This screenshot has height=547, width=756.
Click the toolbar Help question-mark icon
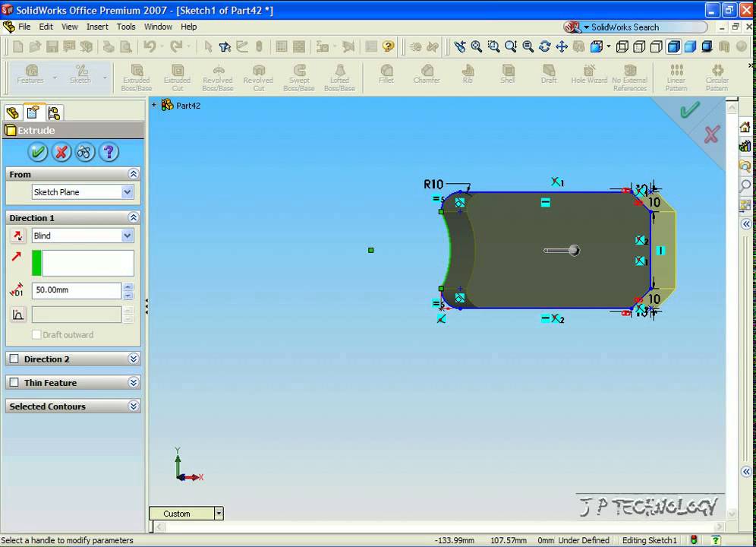click(x=388, y=46)
